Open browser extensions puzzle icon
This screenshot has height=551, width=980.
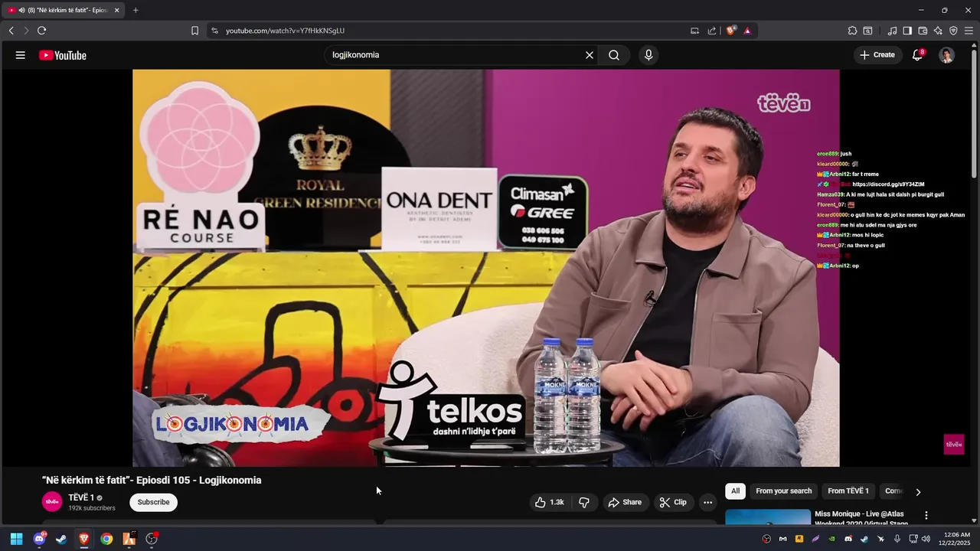click(852, 31)
